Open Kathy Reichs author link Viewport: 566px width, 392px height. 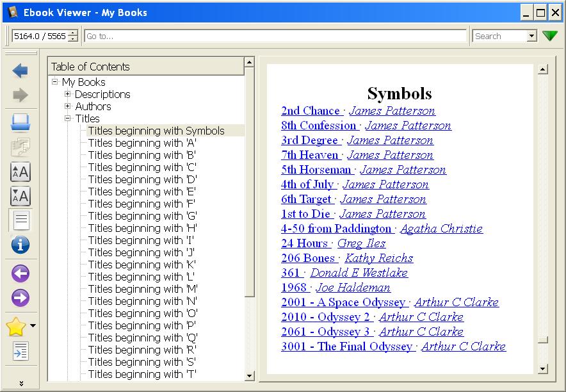379,258
